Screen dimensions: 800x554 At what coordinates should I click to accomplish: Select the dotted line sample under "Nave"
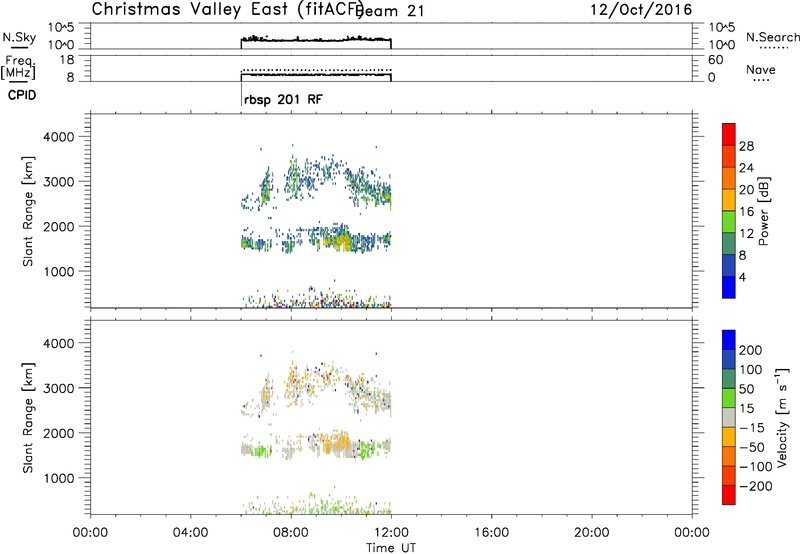pos(761,80)
